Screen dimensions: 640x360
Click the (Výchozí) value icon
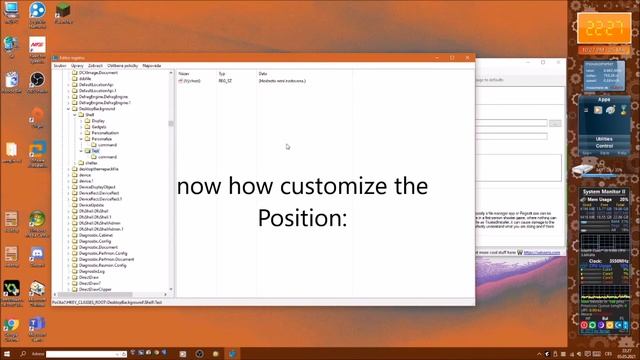coord(180,81)
